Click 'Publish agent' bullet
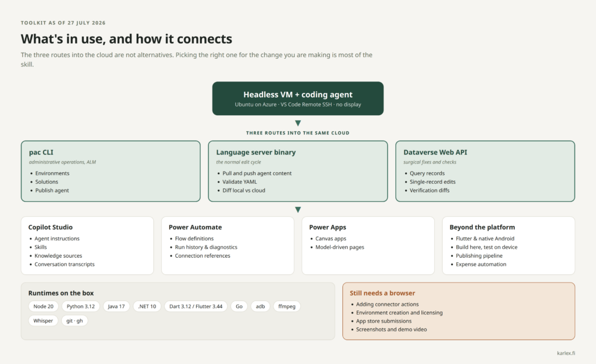The image size is (596, 364). [x=52, y=191]
